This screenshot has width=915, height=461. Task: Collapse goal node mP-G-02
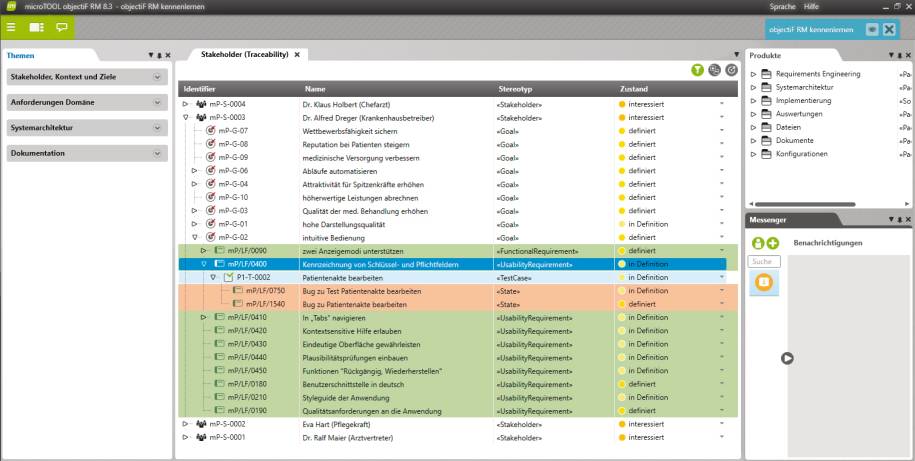(195, 238)
